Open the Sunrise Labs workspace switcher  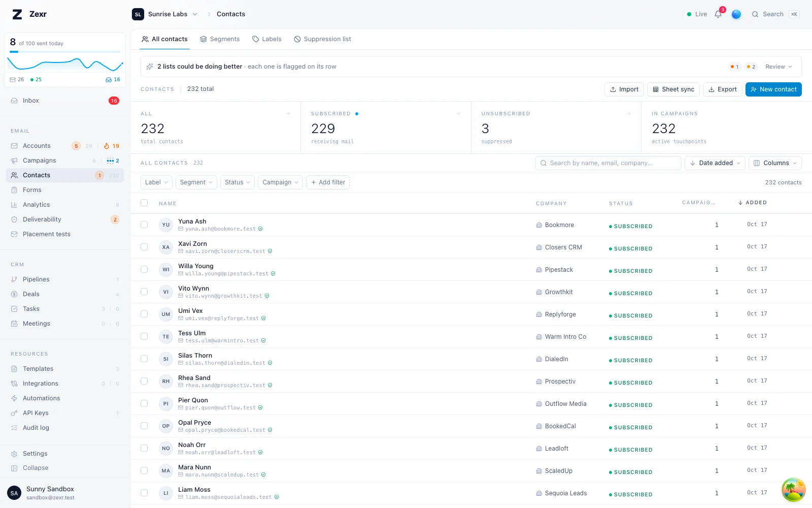click(x=165, y=14)
